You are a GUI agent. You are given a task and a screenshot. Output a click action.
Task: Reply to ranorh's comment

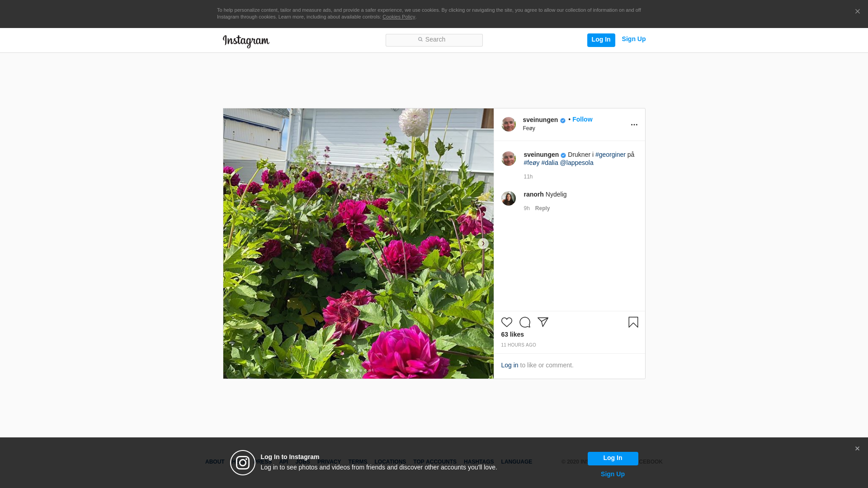pyautogui.click(x=542, y=208)
